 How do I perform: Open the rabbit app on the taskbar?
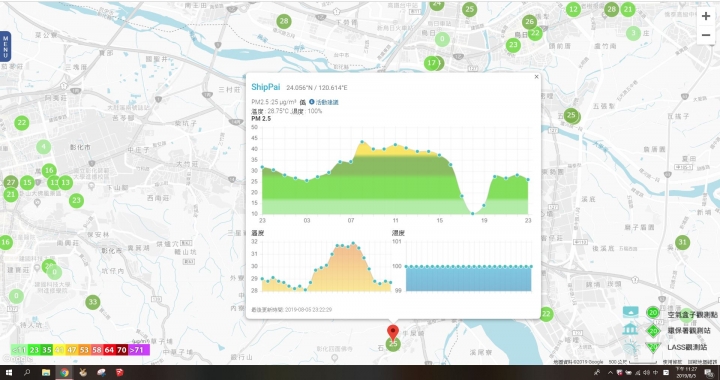[x=84, y=373]
